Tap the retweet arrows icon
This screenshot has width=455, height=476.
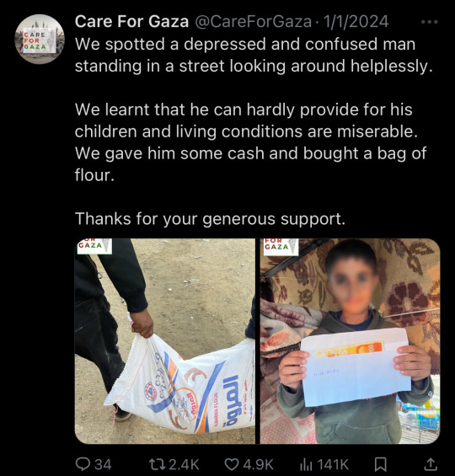click(158, 464)
